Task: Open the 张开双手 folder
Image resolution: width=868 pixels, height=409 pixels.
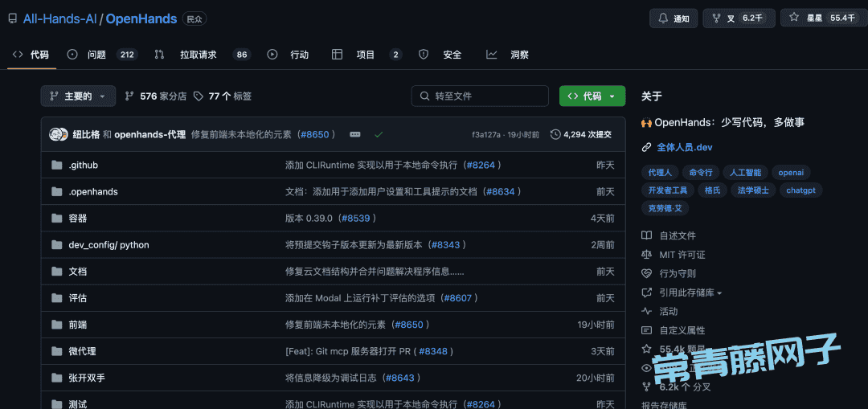Action: 87,378
